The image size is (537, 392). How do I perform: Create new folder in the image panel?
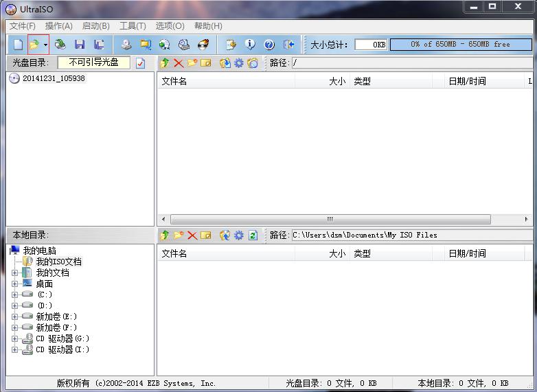pos(192,63)
